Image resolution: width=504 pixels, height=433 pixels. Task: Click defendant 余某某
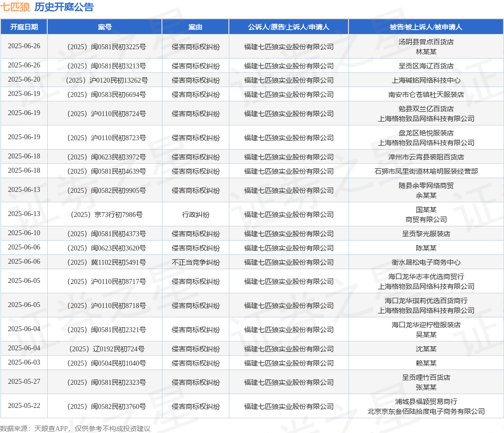point(426,195)
